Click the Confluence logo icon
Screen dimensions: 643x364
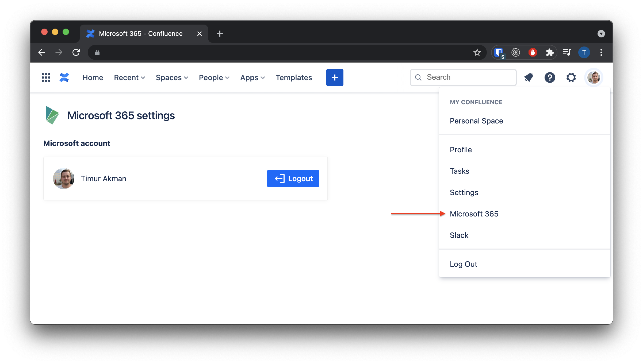pos(64,78)
